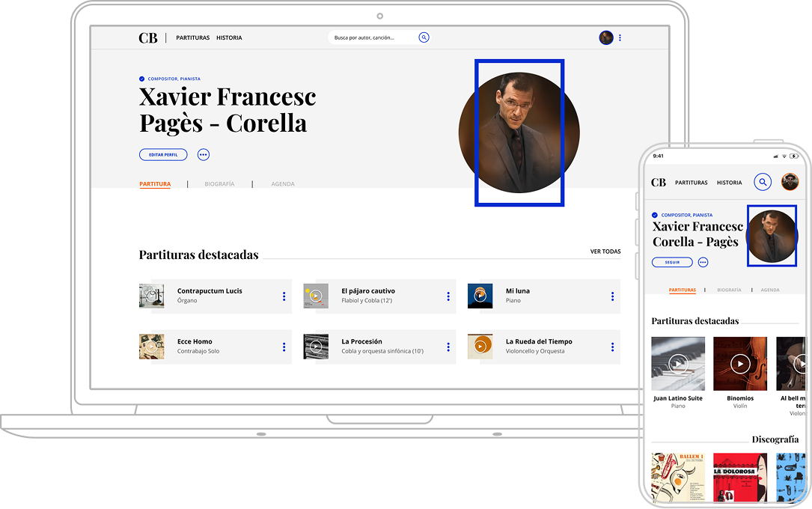Click the VER TODAS link

coord(605,252)
